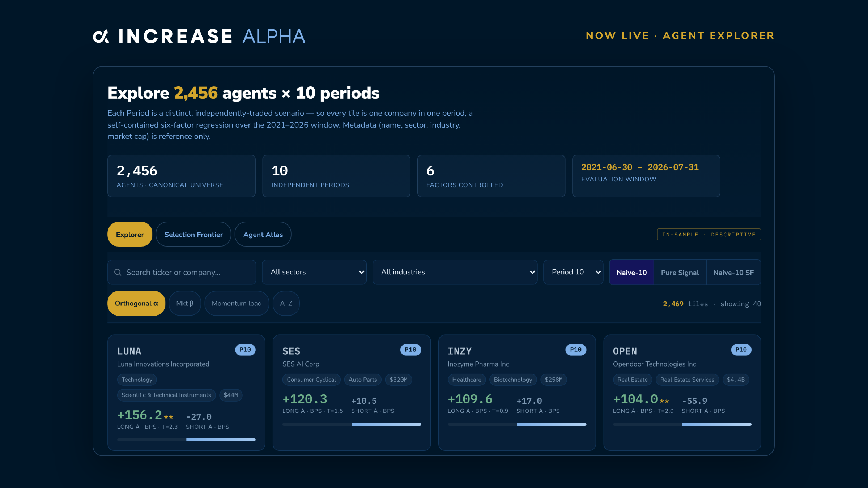Open the All sectors dropdown
This screenshot has width=868, height=488.
(314, 272)
